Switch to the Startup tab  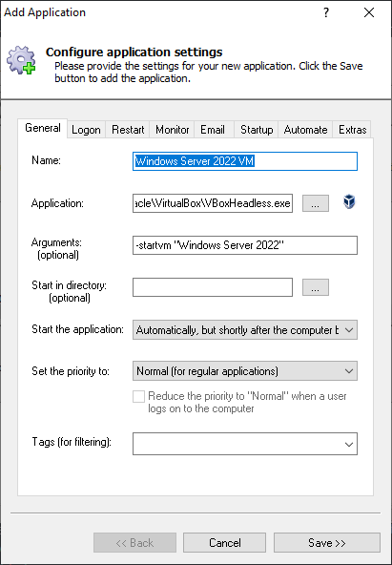point(257,130)
